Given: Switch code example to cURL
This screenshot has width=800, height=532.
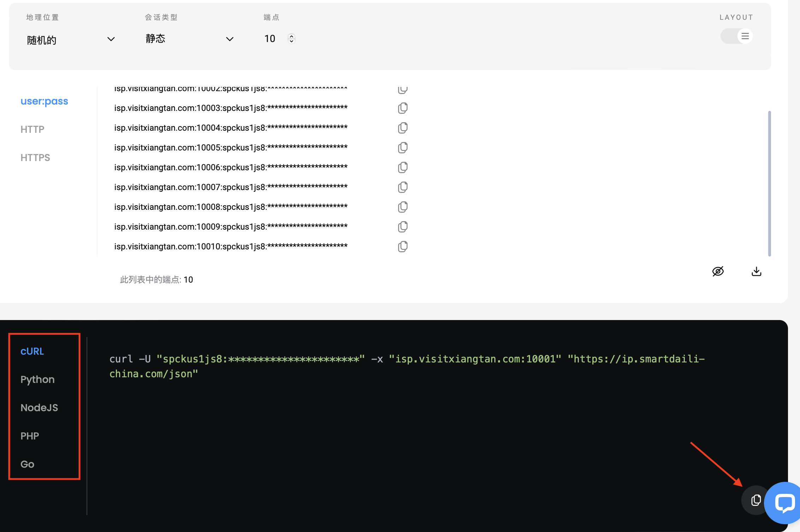Looking at the screenshot, I should [x=32, y=351].
